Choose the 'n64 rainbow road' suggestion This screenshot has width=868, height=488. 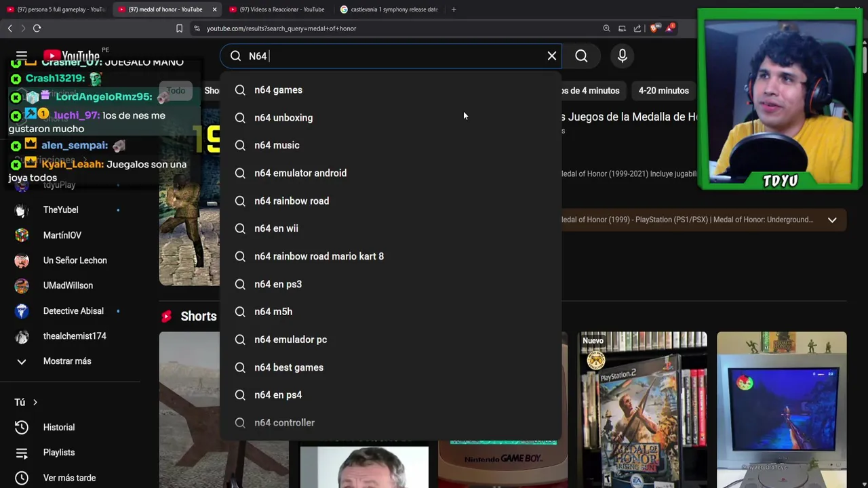point(391,201)
